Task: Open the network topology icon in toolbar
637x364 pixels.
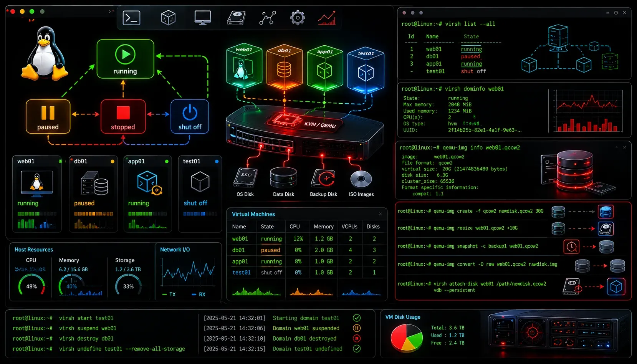Action: 268,18
